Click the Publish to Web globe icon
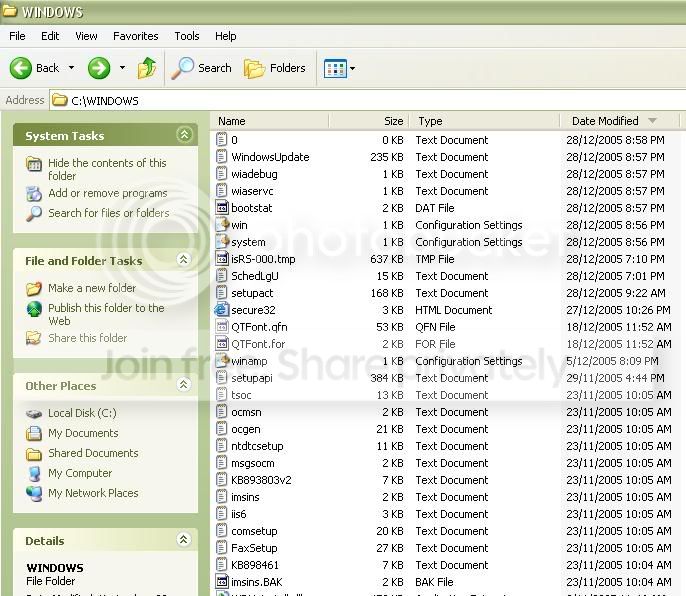The height and width of the screenshot is (596, 686). (x=34, y=309)
